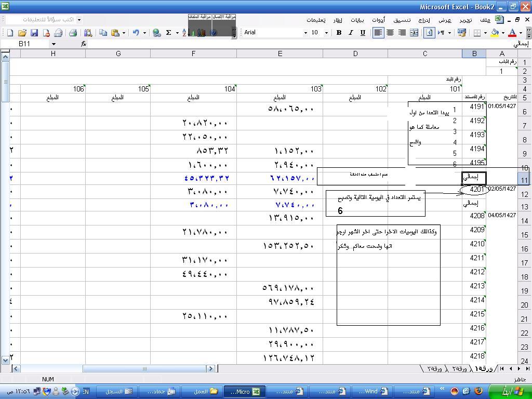Open the Borders style dropdown arrow
Image resolution: width=532 pixels, height=399 pixels.
point(485,33)
